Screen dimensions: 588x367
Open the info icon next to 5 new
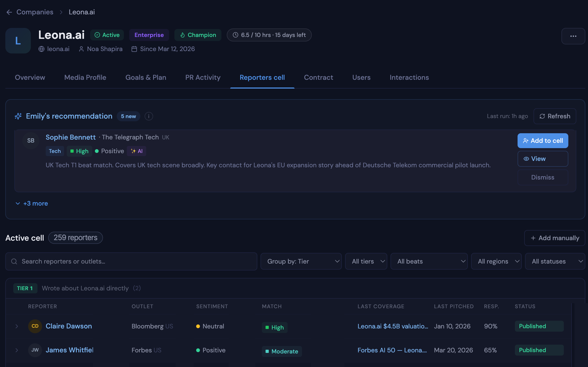[149, 116]
